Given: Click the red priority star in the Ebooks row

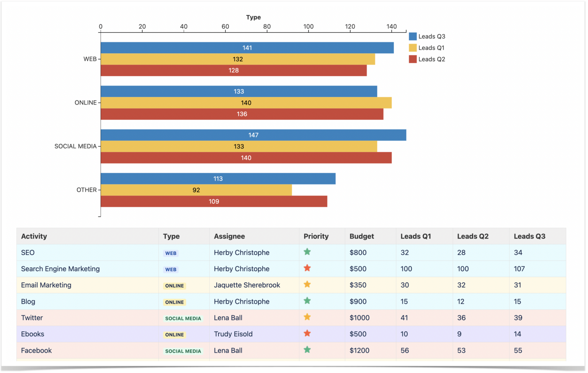Looking at the screenshot, I should pos(307,333).
